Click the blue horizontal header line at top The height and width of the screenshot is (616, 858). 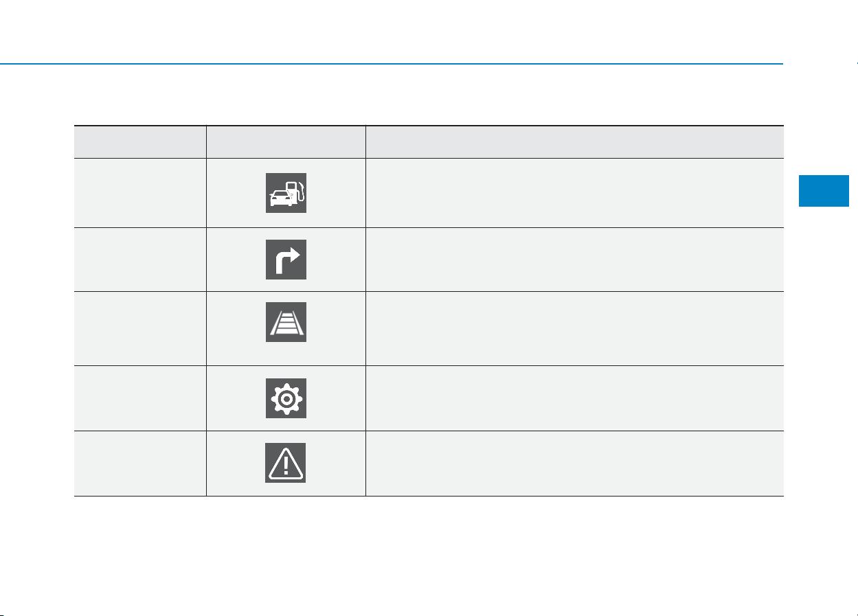pyautogui.click(x=392, y=64)
